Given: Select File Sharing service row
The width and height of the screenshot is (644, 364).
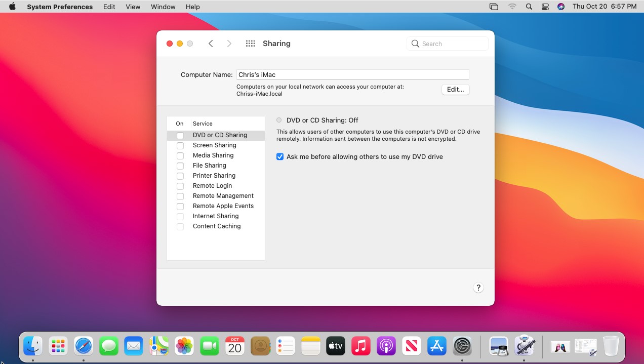Looking at the screenshot, I should click(216, 166).
